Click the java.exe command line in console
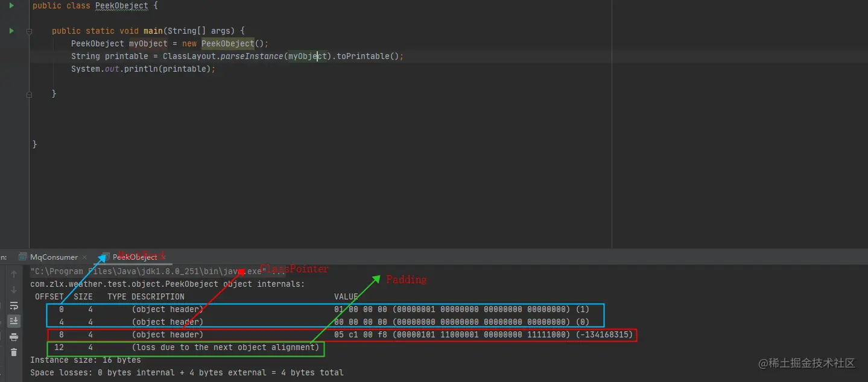The width and height of the screenshot is (868, 382). coord(159,272)
